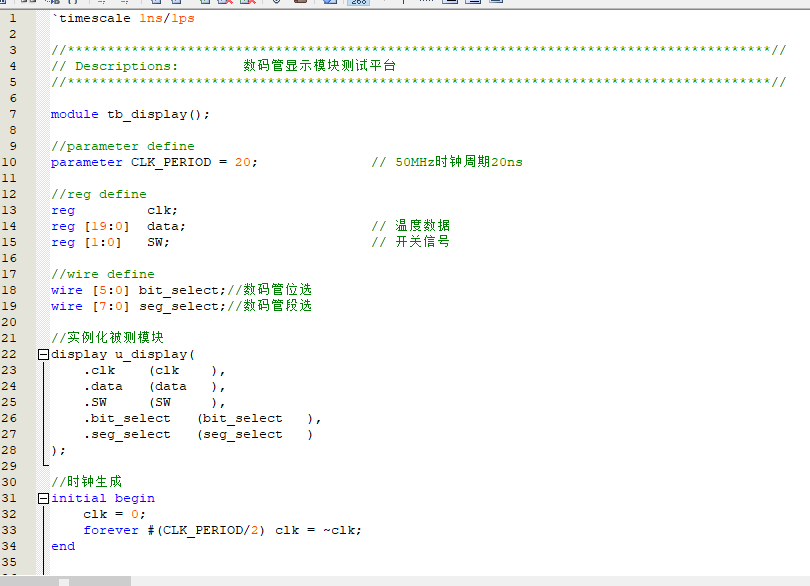Click the //数码管位选 comment
Image resolution: width=810 pixels, height=586 pixels.
[269, 290]
